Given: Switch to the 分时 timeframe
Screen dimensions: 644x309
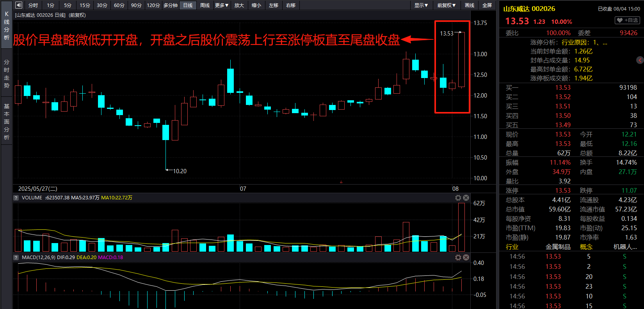Looking at the screenshot, I should 33,5.
